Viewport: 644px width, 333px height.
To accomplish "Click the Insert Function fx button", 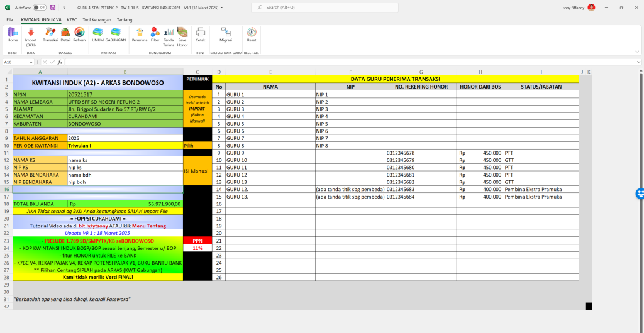I will pos(60,62).
